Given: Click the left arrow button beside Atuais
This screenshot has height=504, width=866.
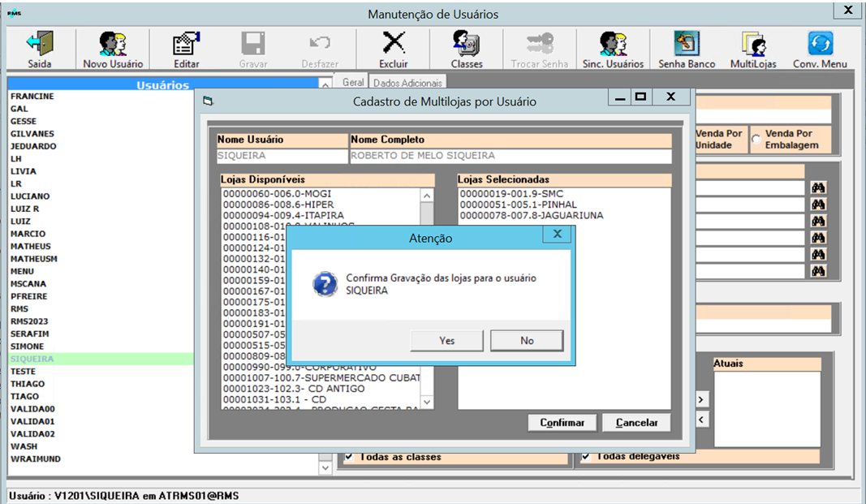Looking at the screenshot, I should [701, 420].
